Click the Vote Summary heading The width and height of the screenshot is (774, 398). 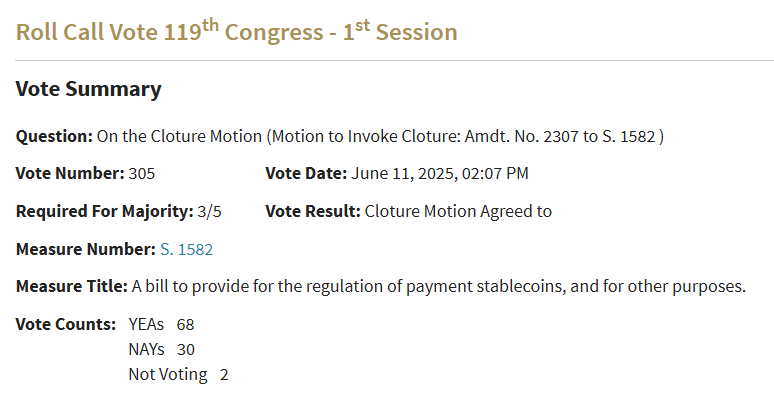click(x=88, y=89)
